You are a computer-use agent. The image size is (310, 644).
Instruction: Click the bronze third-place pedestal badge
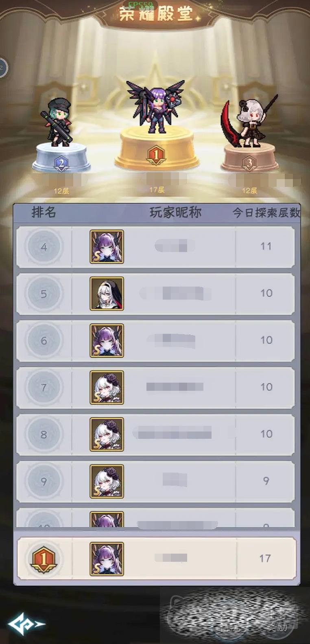249,164
